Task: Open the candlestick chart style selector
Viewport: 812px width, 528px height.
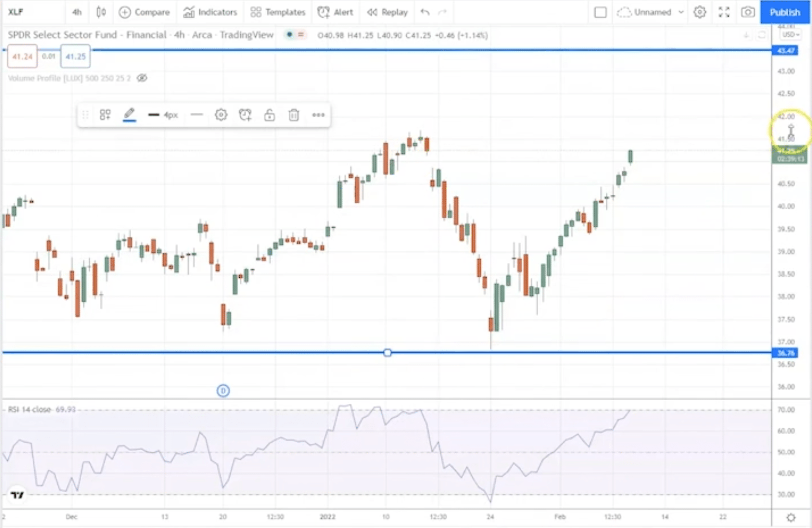Action: pos(101,12)
